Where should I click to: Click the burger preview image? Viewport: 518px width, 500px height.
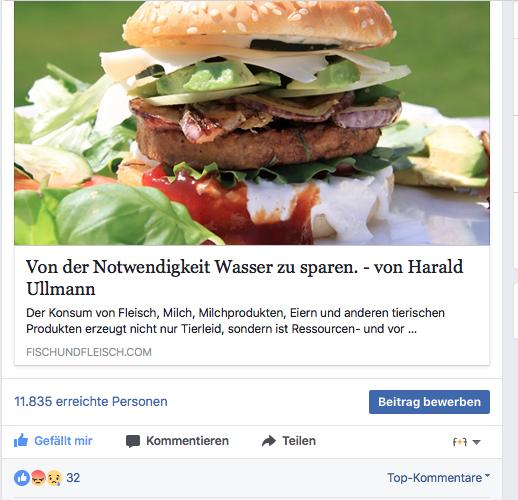pyautogui.click(x=252, y=123)
